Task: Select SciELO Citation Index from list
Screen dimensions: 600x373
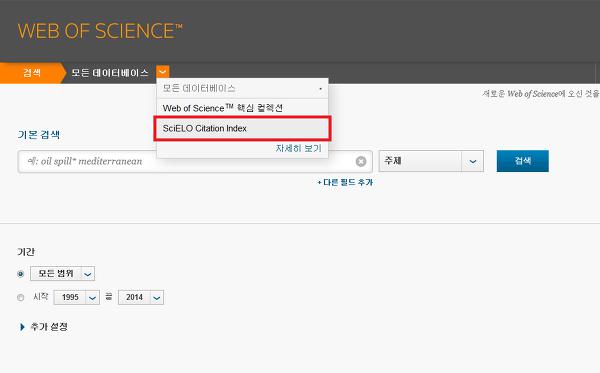Action: [242, 129]
